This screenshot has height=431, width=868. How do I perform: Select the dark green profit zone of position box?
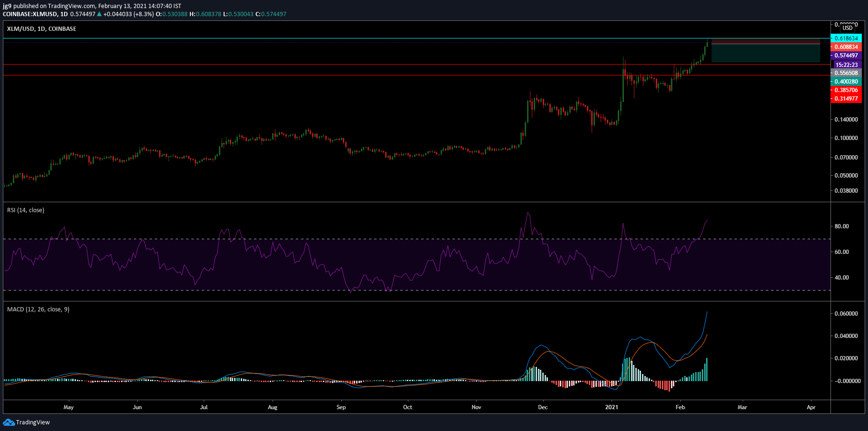pos(765,53)
